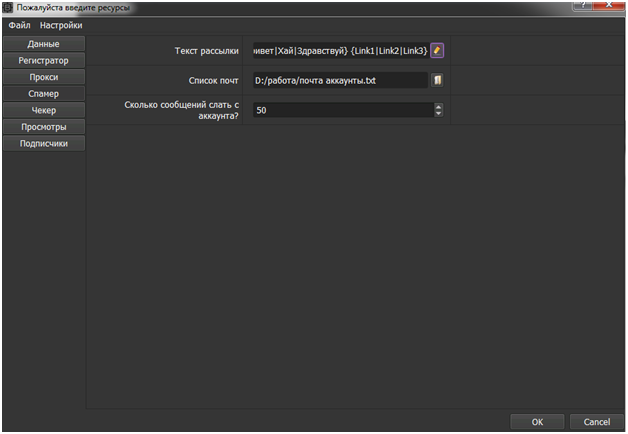Open the Настройки menu

click(61, 24)
